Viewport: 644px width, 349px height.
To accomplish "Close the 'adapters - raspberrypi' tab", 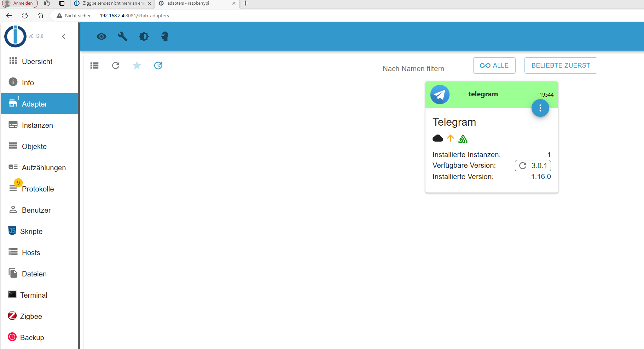I will tap(234, 3).
